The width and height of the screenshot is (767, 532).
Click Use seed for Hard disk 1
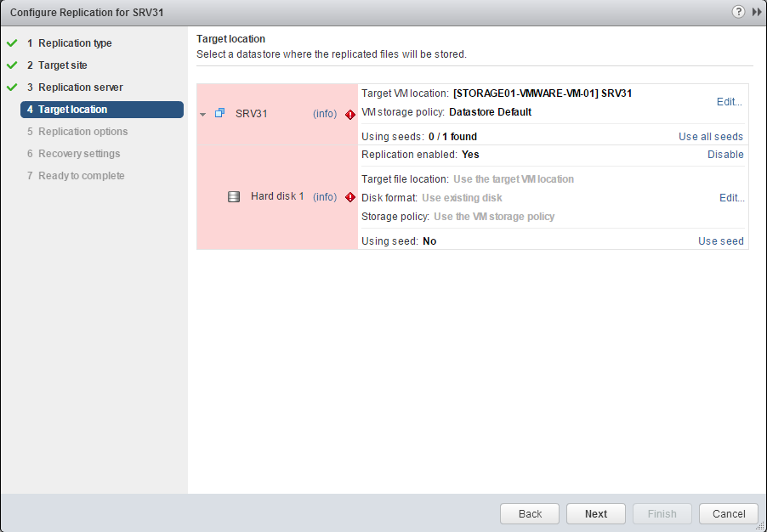[720, 241]
